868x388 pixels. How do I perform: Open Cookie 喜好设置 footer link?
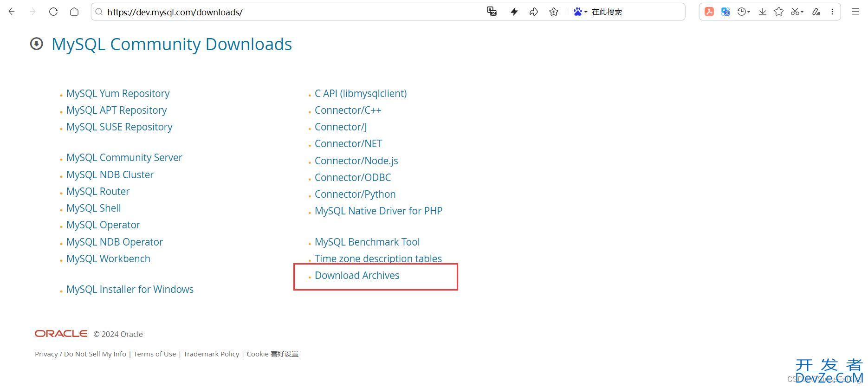tap(272, 354)
